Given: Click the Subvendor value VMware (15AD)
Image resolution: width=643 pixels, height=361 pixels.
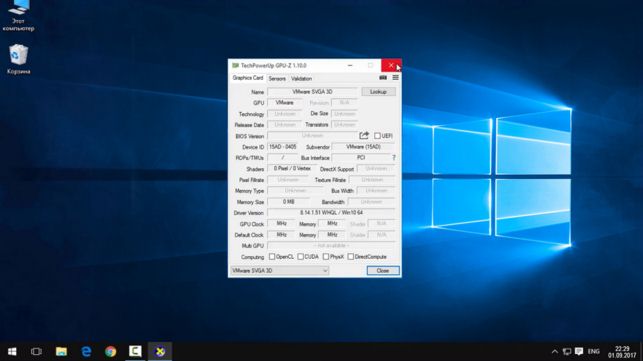Looking at the screenshot, I should coord(363,147).
